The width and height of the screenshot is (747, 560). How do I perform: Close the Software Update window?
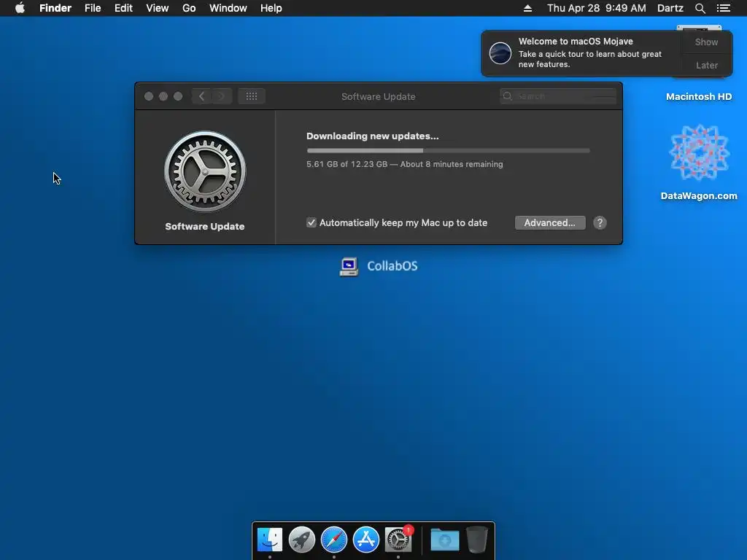[x=149, y=96]
